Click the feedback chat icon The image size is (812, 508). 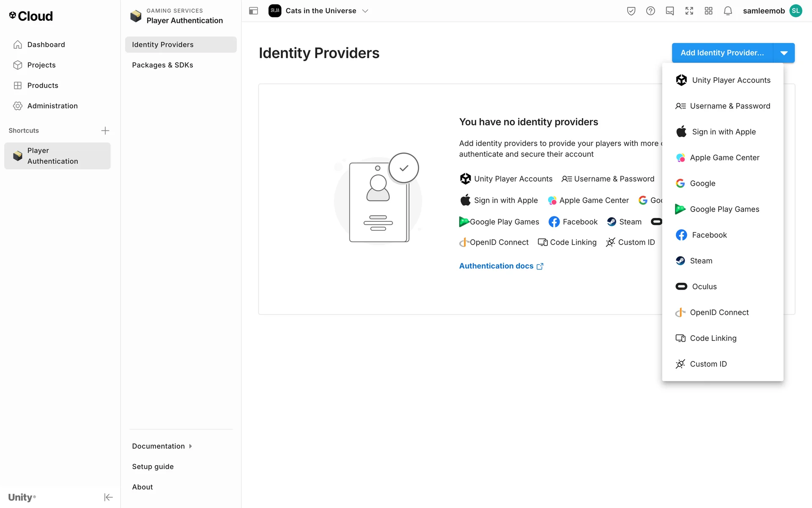click(669, 11)
